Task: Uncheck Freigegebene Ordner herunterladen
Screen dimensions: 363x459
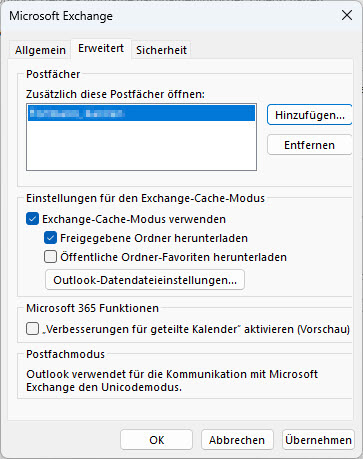Action: point(50,238)
